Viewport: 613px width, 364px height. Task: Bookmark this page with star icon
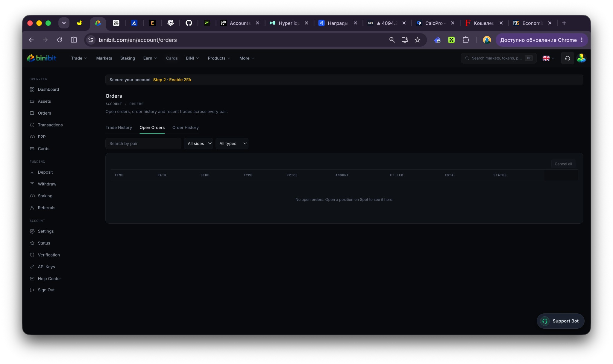click(x=417, y=40)
